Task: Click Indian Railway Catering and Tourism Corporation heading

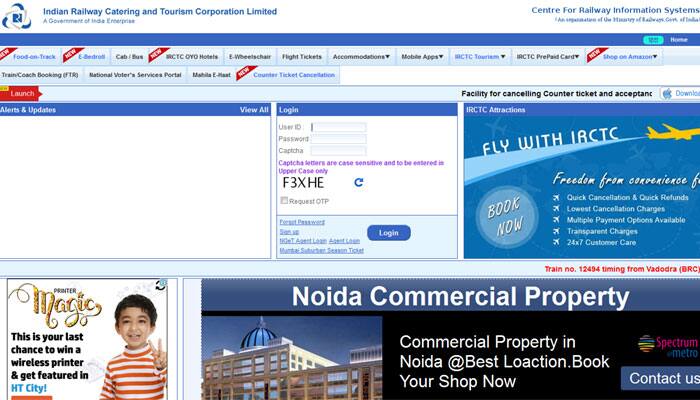Action: (x=160, y=12)
